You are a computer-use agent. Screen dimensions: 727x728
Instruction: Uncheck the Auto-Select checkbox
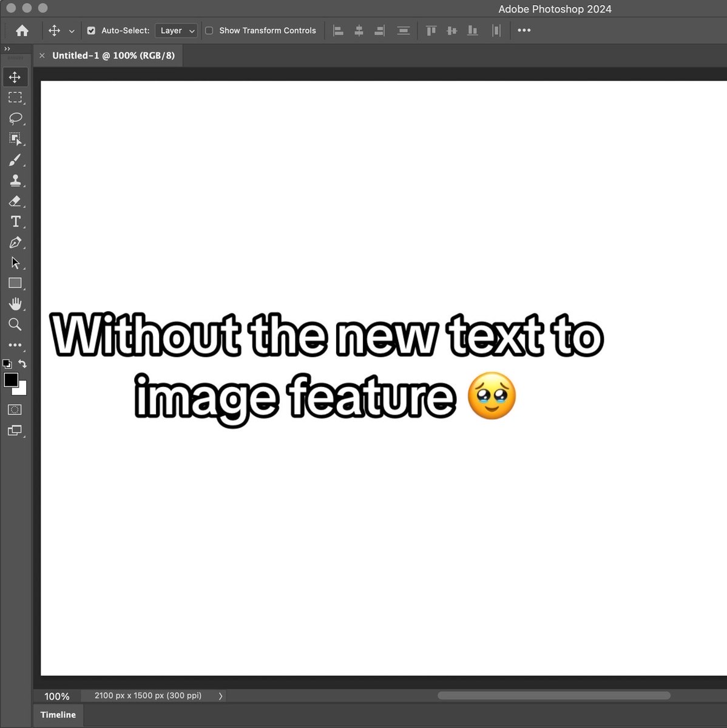click(x=91, y=30)
